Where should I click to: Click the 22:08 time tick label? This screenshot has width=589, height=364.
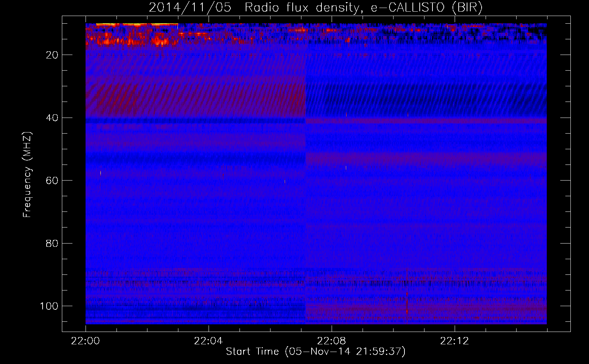pyautogui.click(x=331, y=341)
